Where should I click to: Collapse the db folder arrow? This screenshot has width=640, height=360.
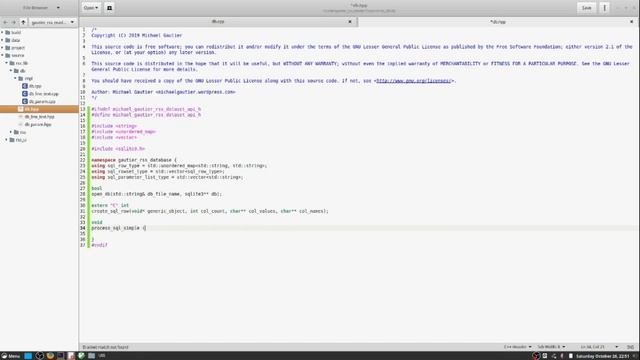(x=11, y=71)
